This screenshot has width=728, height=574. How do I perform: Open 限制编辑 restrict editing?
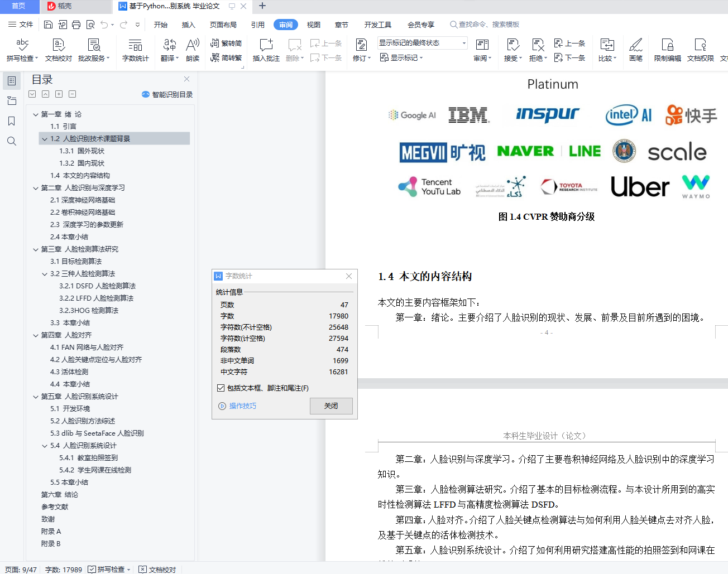[x=668, y=50]
